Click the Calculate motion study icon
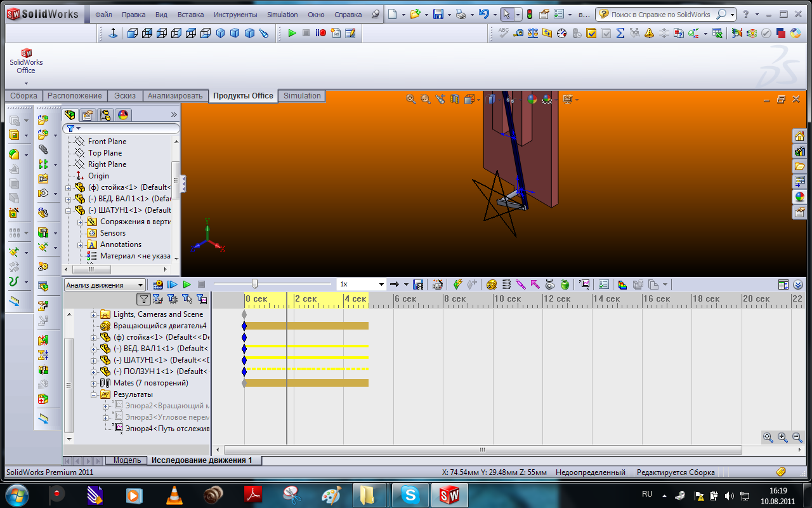Image resolution: width=812 pixels, height=508 pixels. (158, 284)
